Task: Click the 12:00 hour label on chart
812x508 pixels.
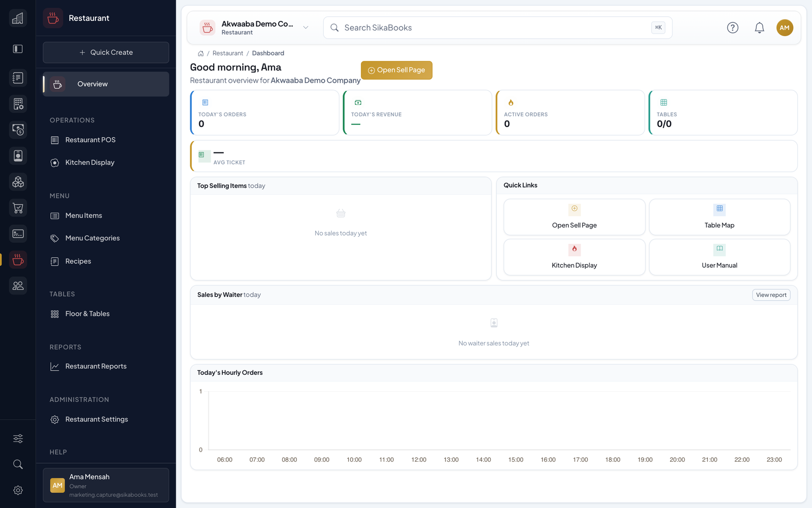Action: tap(419, 460)
